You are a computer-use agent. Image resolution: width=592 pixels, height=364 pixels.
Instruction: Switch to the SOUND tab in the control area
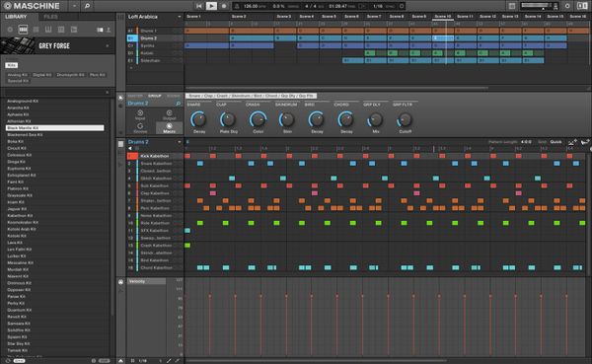point(174,96)
